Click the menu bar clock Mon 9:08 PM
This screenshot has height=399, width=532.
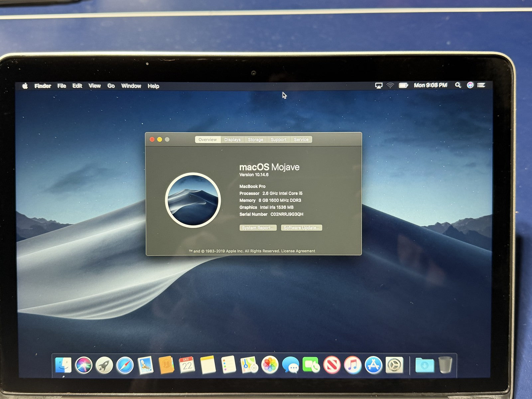431,85
